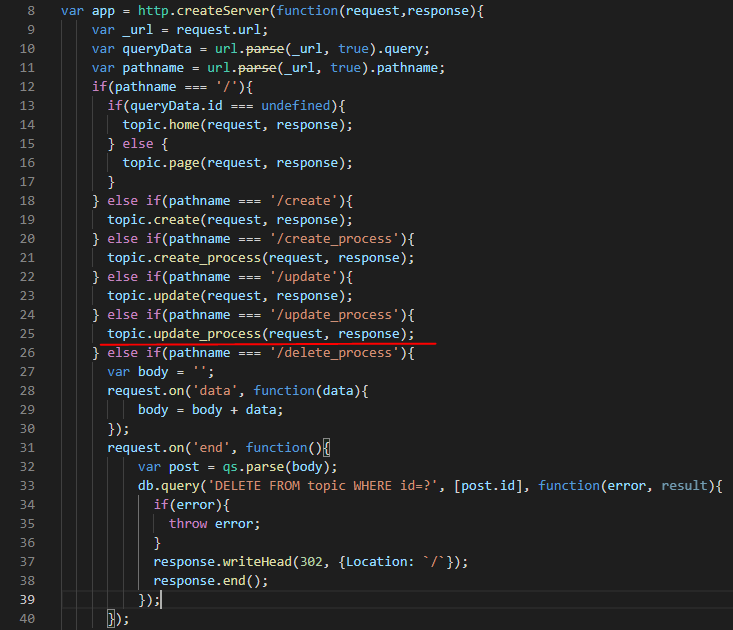Click 'qs.parse(body)' on line 32

click(276, 467)
